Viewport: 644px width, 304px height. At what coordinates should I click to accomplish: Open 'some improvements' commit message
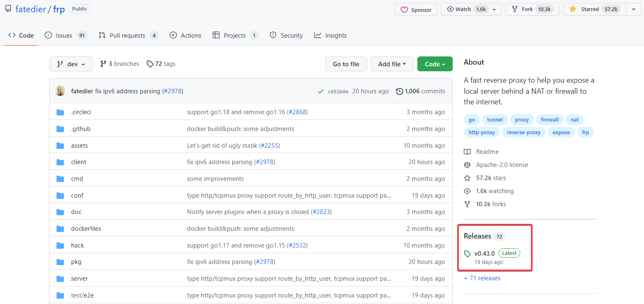(215, 179)
